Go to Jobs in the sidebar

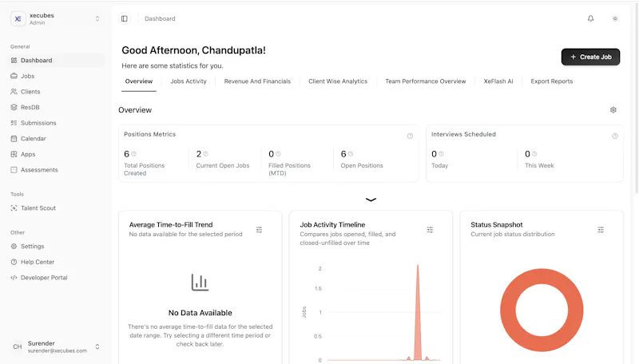pos(57,76)
